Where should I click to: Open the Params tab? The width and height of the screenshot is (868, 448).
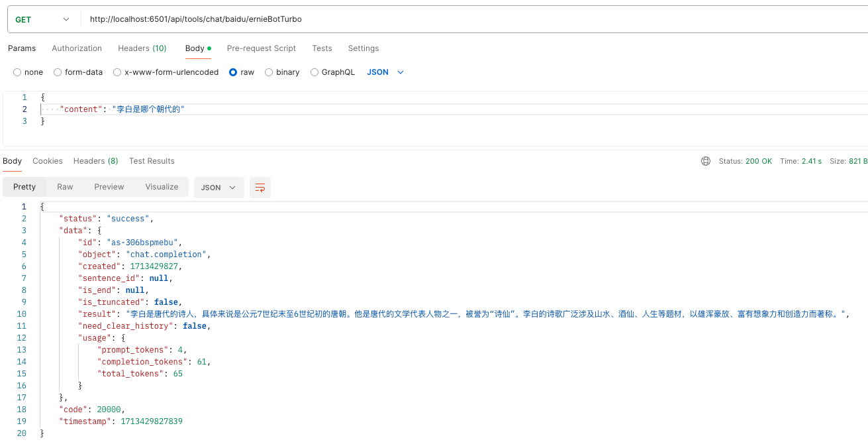coord(22,48)
